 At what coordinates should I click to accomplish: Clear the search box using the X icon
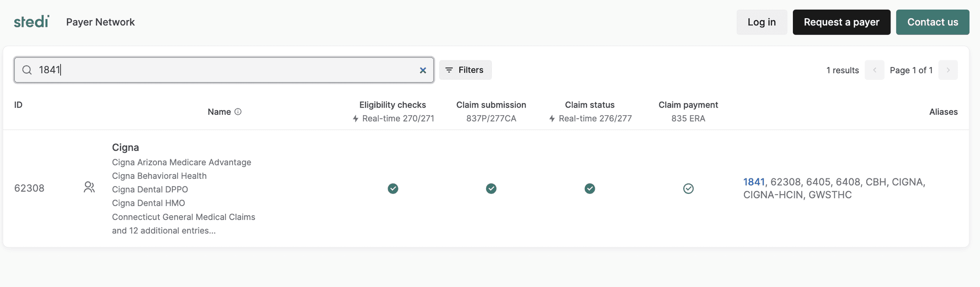pos(423,70)
